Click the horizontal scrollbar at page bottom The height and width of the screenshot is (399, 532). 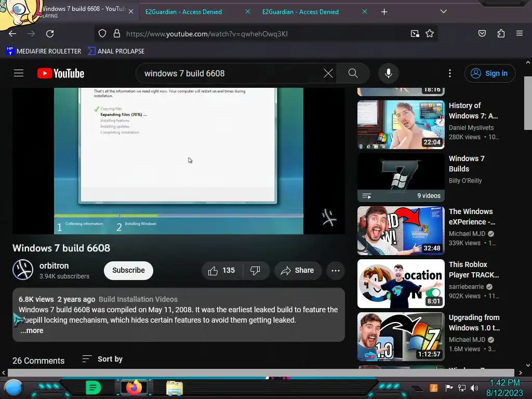click(x=261, y=373)
